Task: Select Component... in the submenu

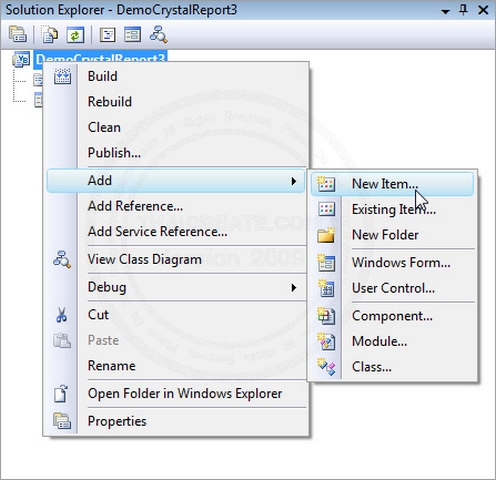Action: (392, 316)
